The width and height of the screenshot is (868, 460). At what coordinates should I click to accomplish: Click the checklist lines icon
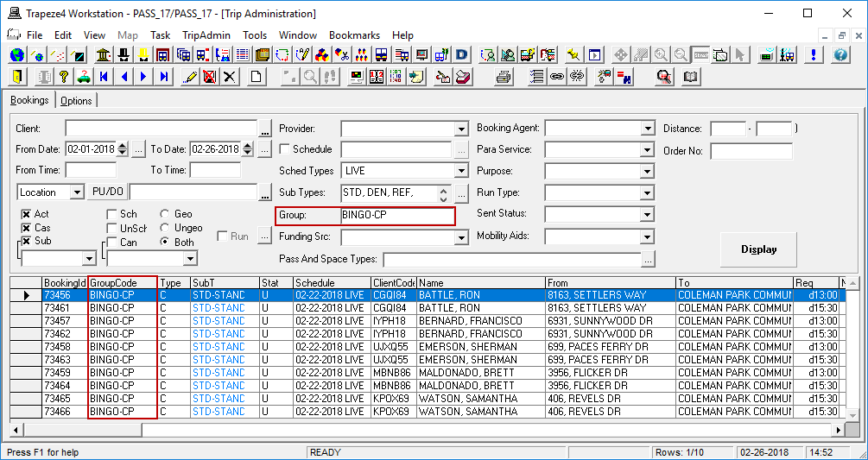pyautogui.click(x=536, y=77)
